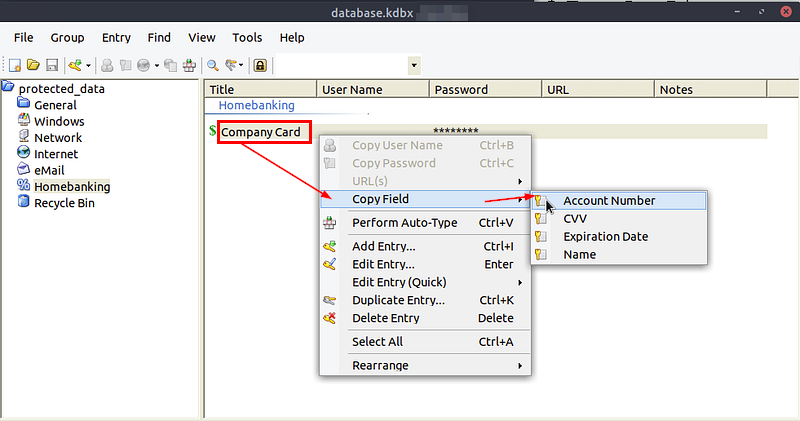Open the View menu
This screenshot has height=421, width=800.
click(x=202, y=38)
